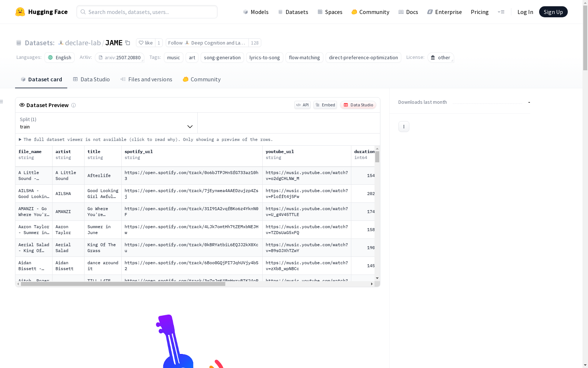This screenshot has width=588, height=368.
Task: Select the Summer in June title cell
Action: (103, 230)
